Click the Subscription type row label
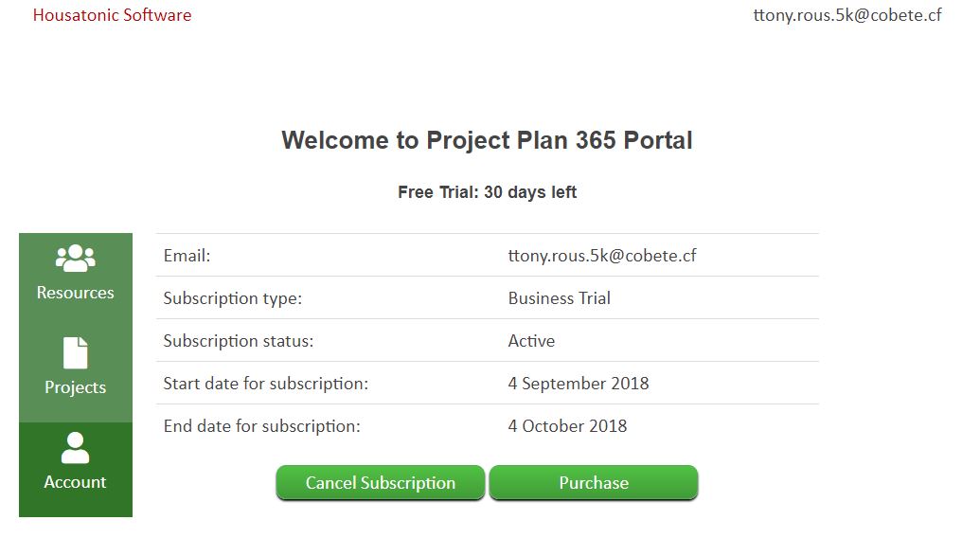This screenshot has height=538, width=980. [x=233, y=298]
